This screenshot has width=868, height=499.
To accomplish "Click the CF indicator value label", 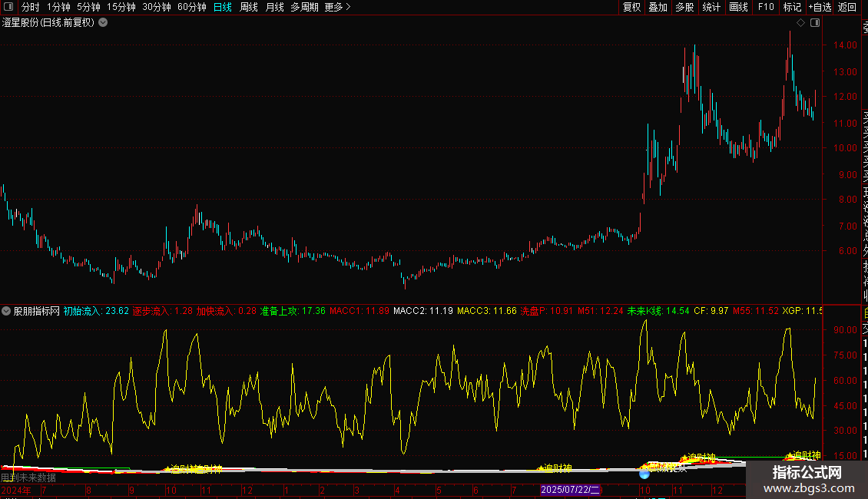I will click(x=711, y=311).
